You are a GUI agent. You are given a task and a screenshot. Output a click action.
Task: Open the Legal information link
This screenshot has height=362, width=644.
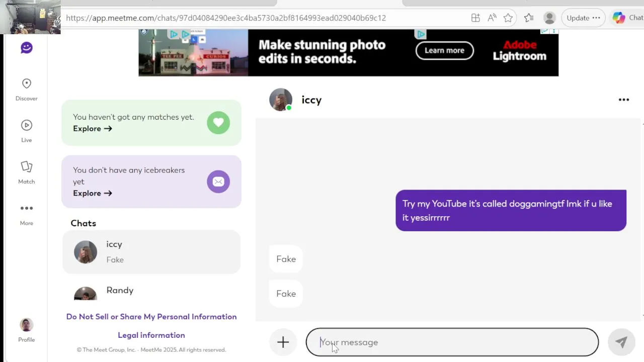tap(151, 335)
